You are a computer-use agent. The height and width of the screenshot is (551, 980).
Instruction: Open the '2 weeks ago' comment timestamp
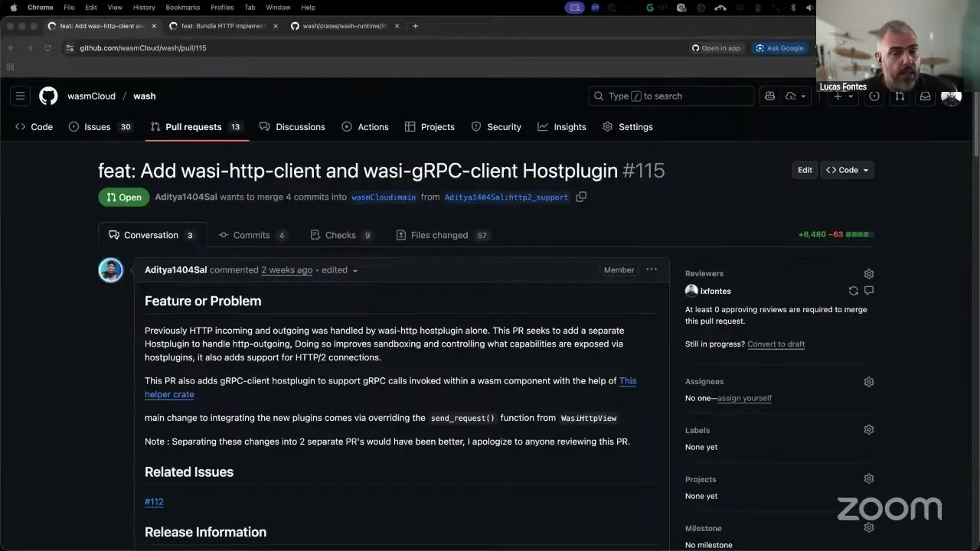pyautogui.click(x=287, y=270)
